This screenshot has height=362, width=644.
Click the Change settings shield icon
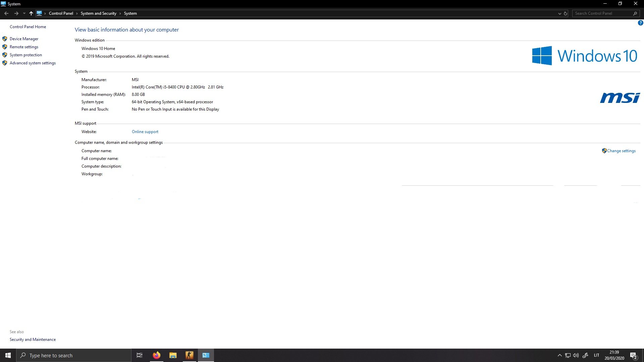click(x=604, y=151)
